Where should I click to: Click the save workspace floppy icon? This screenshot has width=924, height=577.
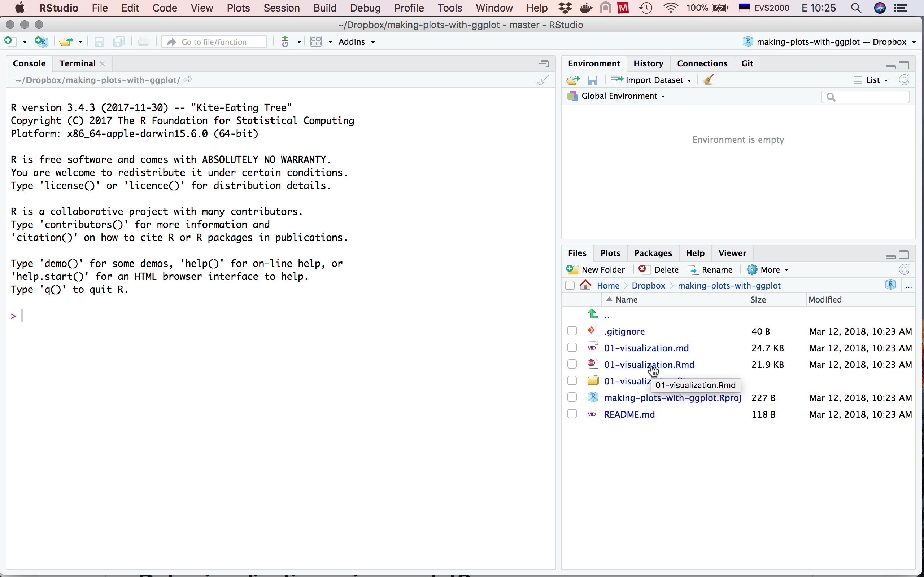point(592,80)
